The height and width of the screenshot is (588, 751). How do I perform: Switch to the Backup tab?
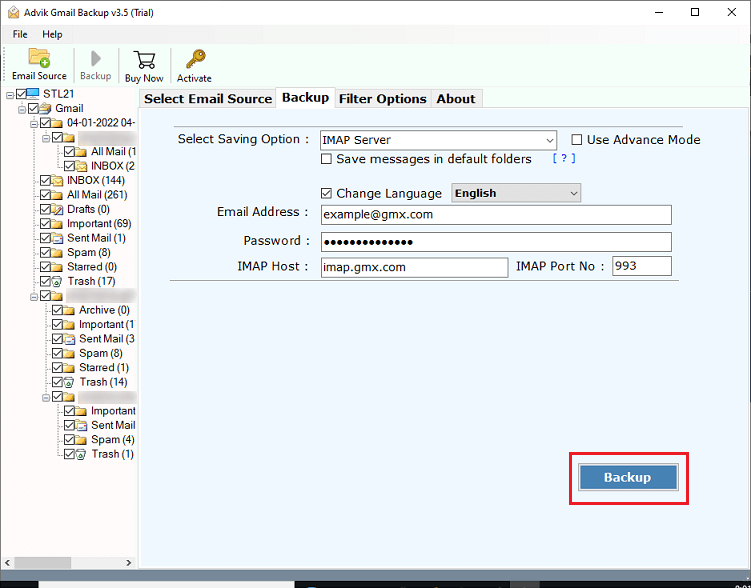pos(306,98)
